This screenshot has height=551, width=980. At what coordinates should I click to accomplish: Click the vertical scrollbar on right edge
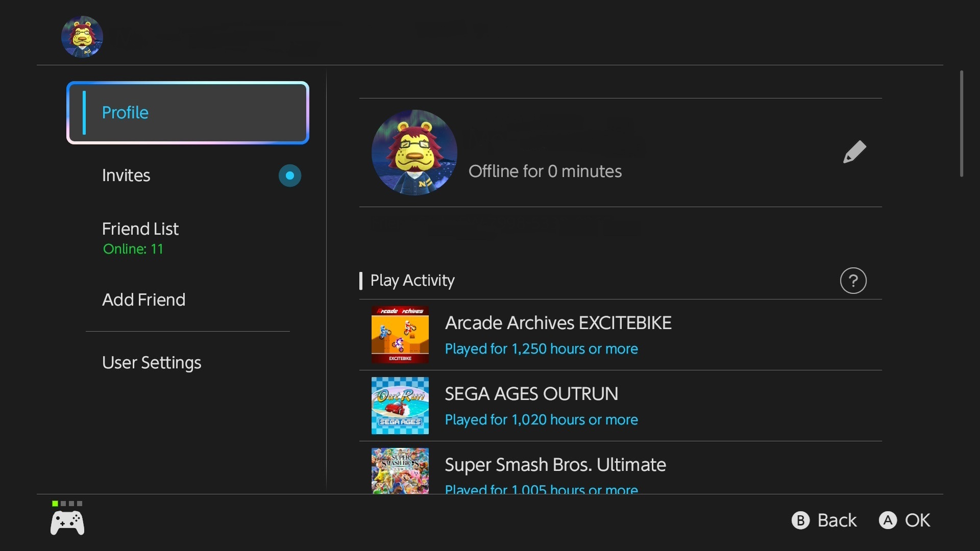pyautogui.click(x=961, y=124)
